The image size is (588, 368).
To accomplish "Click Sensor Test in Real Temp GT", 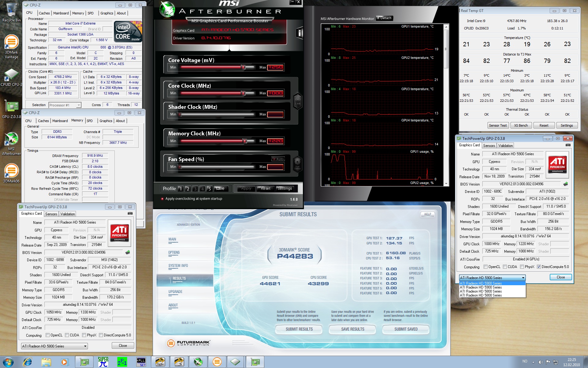I will click(x=498, y=125).
